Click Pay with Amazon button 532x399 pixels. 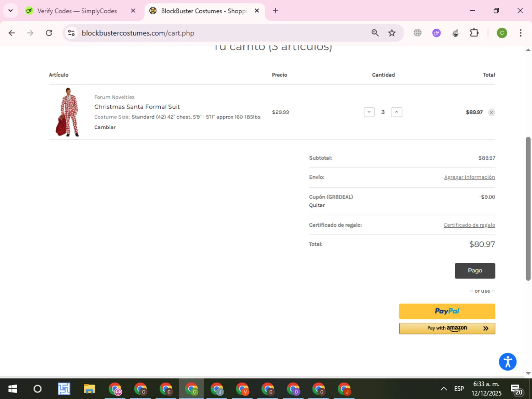tap(447, 328)
